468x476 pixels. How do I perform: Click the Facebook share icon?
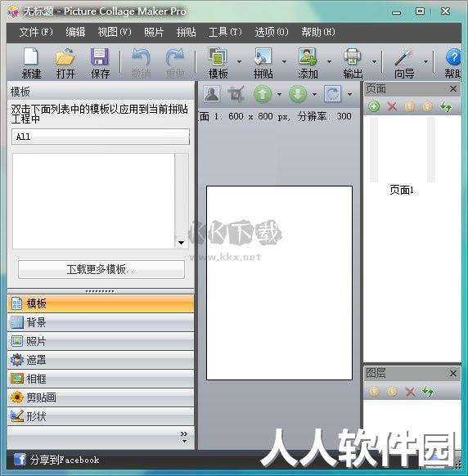pos(20,459)
